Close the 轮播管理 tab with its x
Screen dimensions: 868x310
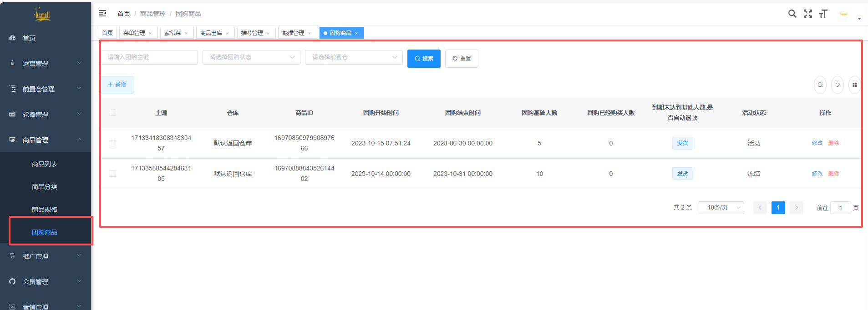coord(310,33)
